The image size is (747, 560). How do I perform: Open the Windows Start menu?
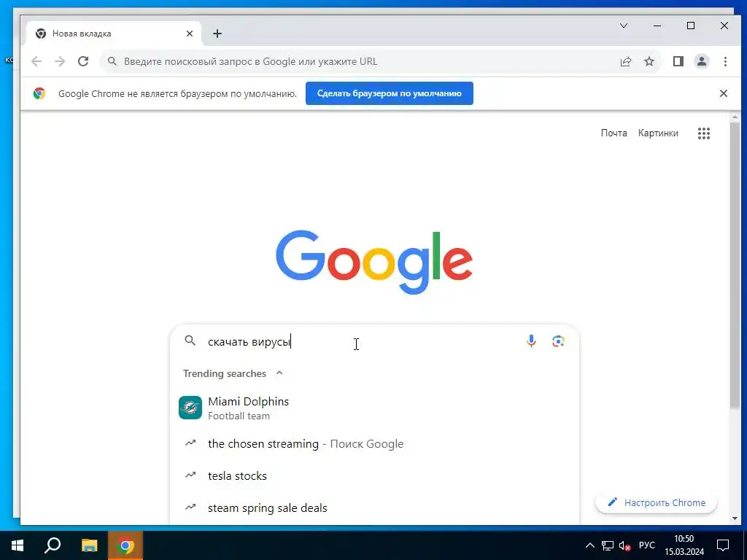(18, 545)
